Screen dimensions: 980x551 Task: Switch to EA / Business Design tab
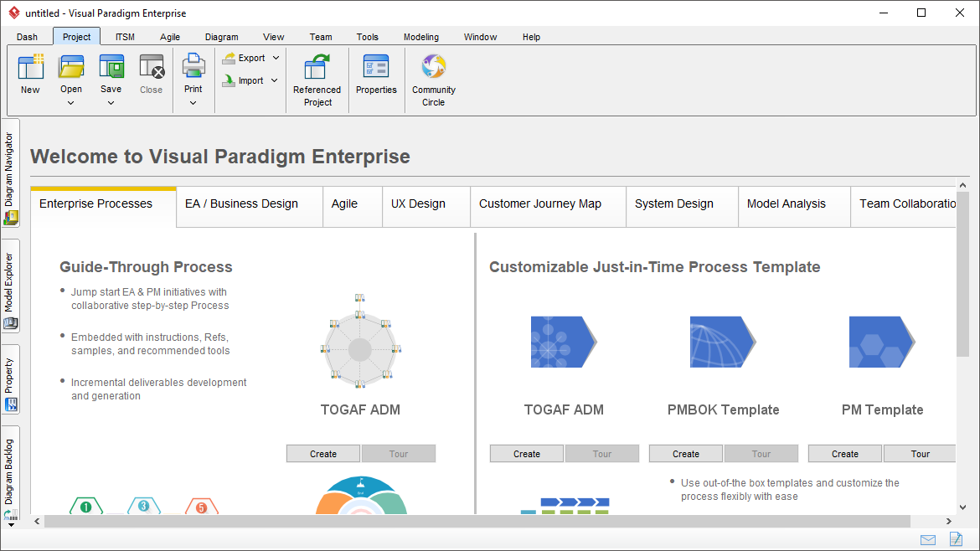(x=250, y=207)
